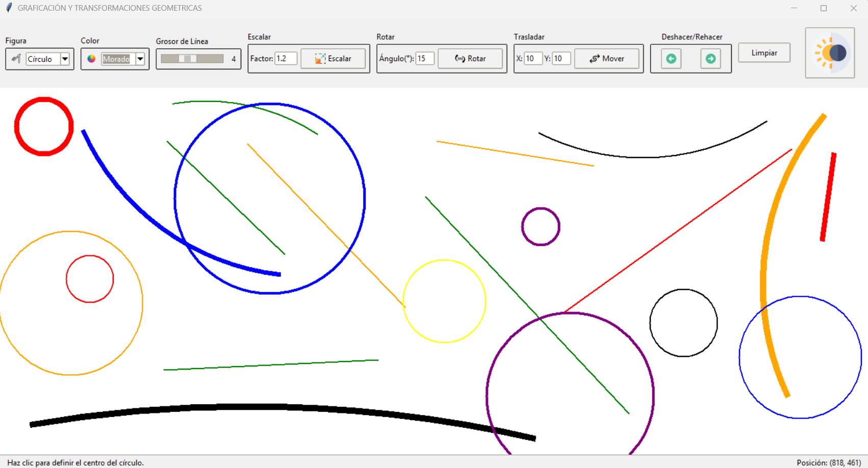
Task: Click the Grosor de Línea slider handle
Action: [188, 59]
